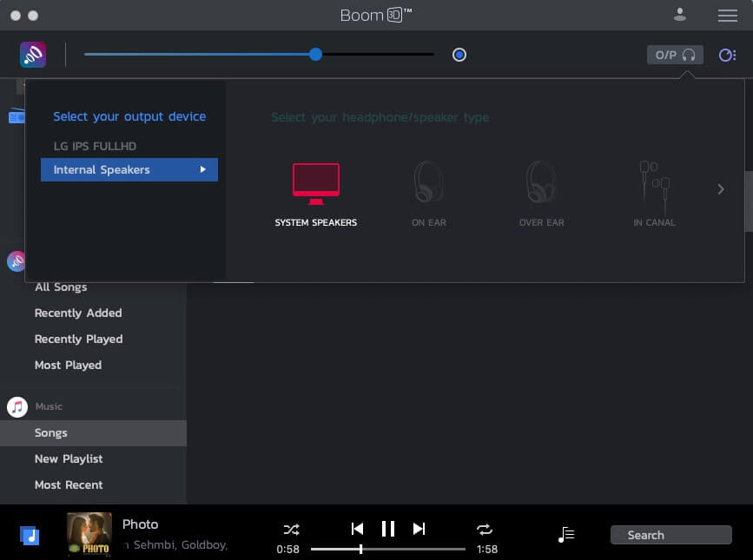This screenshot has height=560, width=753.
Task: Open Recently Played list
Action: pos(79,339)
